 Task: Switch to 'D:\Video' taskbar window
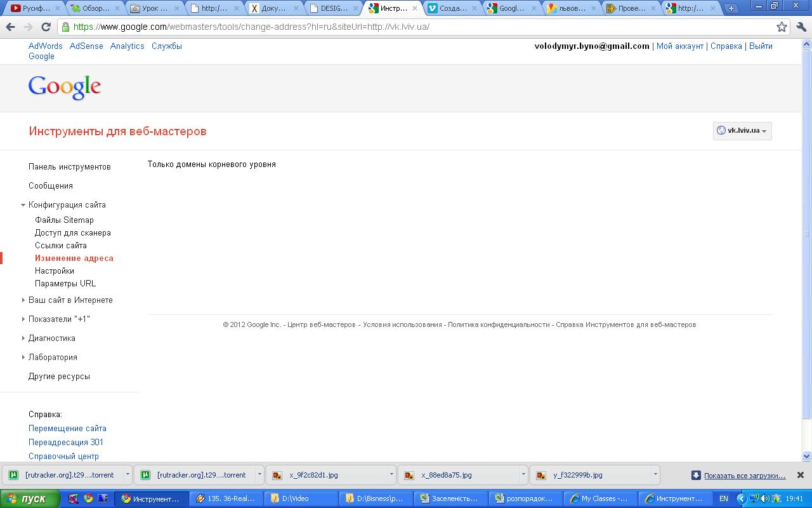[299, 499]
